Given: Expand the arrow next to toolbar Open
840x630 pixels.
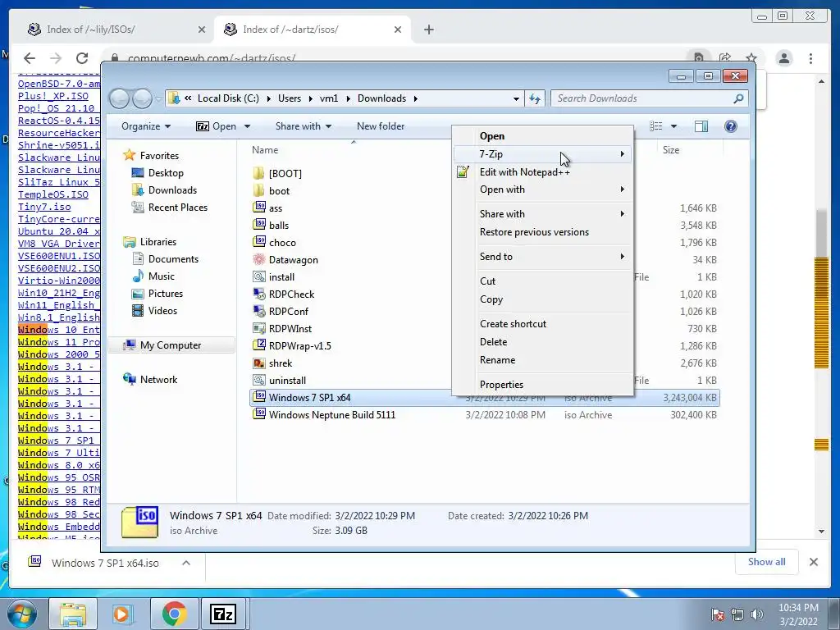Looking at the screenshot, I should coord(248,126).
